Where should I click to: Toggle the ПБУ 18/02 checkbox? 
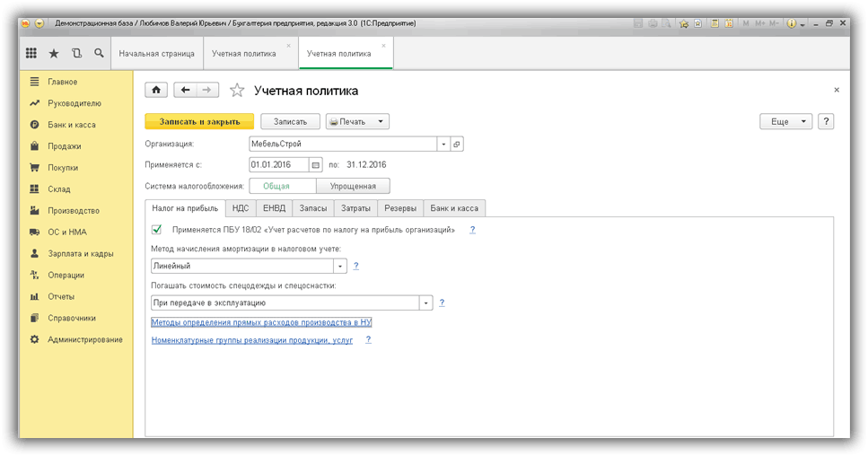pyautogui.click(x=157, y=229)
